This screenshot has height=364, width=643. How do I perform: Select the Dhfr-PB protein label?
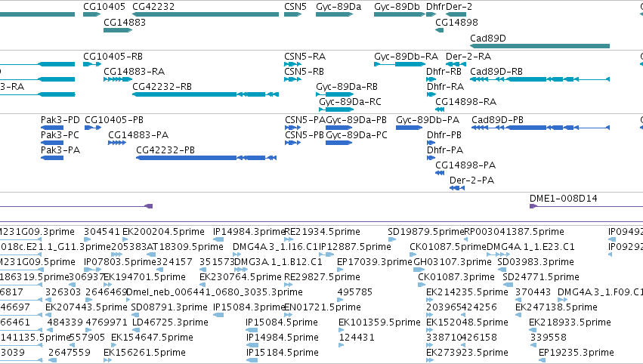[444, 135]
